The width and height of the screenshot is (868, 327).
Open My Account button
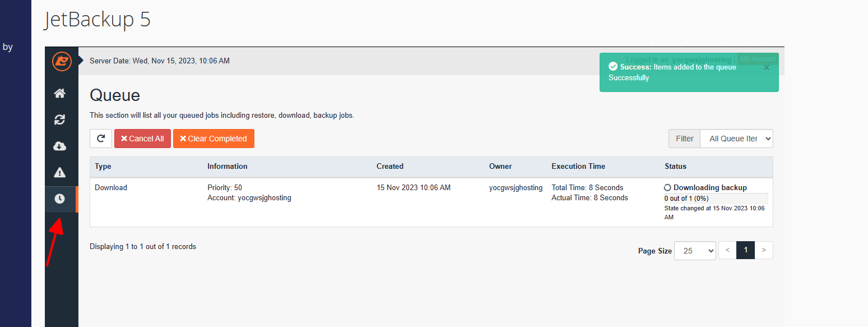[758, 59]
